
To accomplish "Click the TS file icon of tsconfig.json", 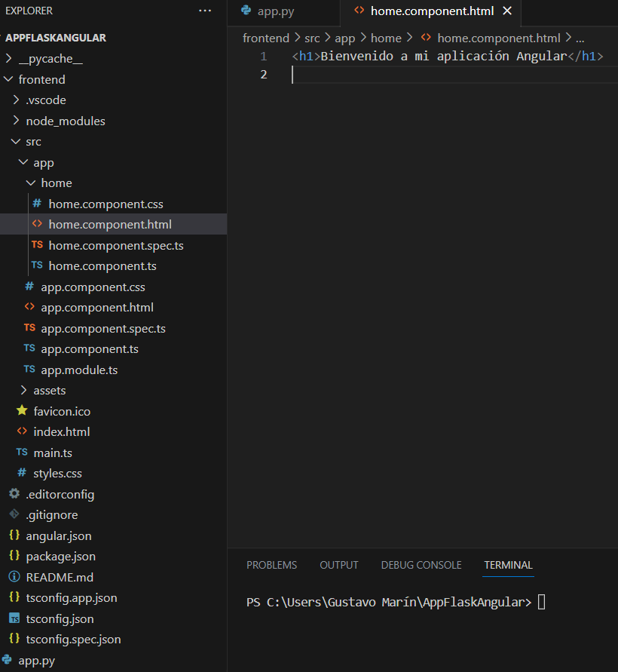I will (14, 618).
